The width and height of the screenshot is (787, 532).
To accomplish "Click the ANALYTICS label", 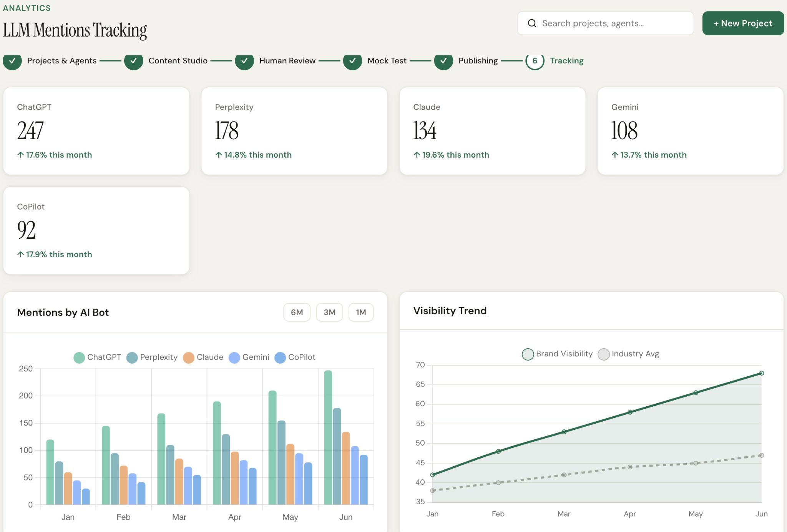I will pyautogui.click(x=27, y=8).
